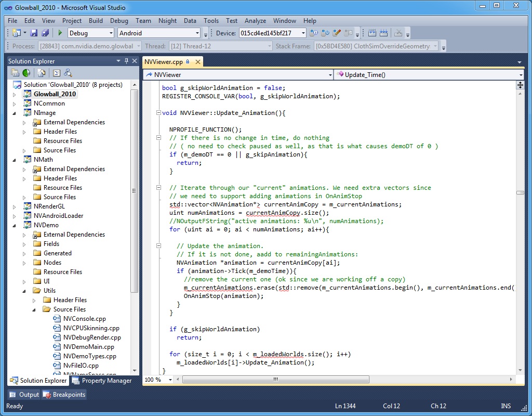Click the editor horizontal scrollbar
Viewport: 532px width, 416px height.
tap(275, 380)
